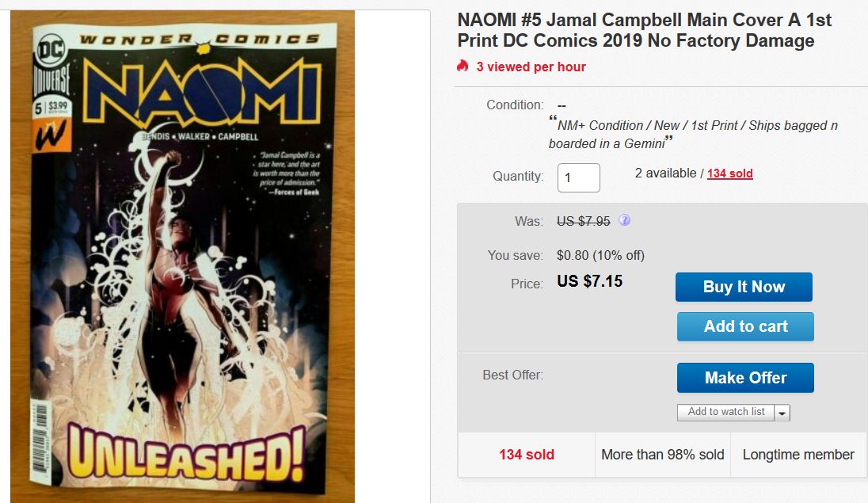Click the flame icon beside viewed per hour
Viewport: 868px width, 503px height.
click(463, 67)
